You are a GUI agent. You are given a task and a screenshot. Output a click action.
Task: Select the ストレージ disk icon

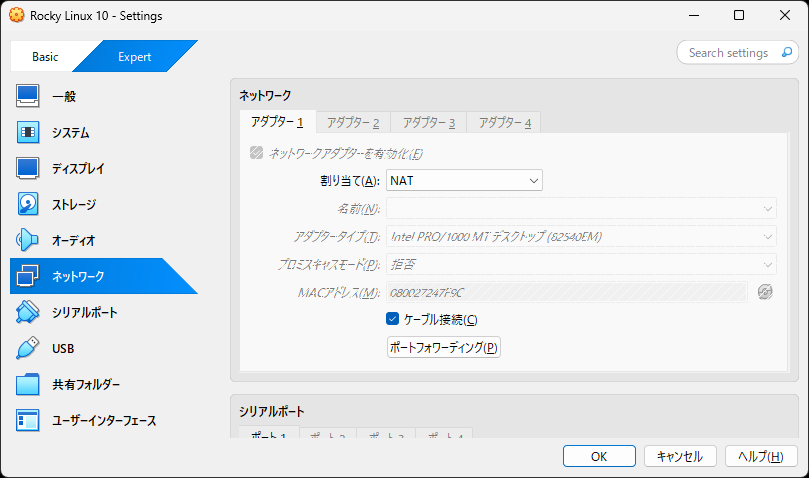(x=28, y=205)
